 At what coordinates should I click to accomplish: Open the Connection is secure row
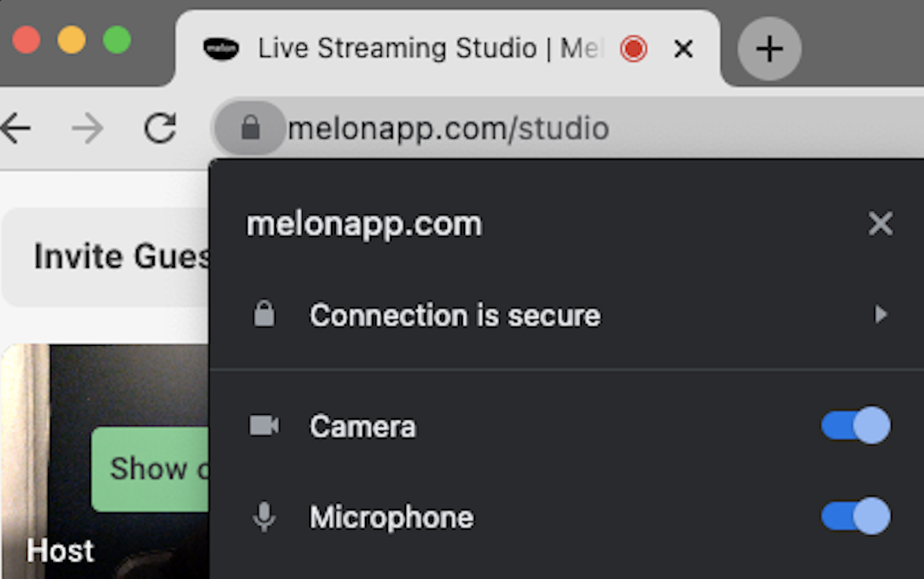click(x=567, y=315)
